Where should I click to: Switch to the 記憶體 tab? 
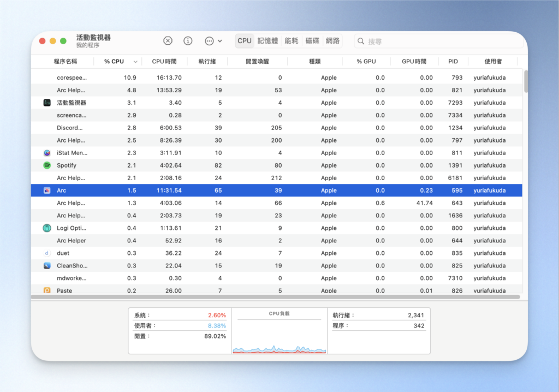tap(267, 40)
